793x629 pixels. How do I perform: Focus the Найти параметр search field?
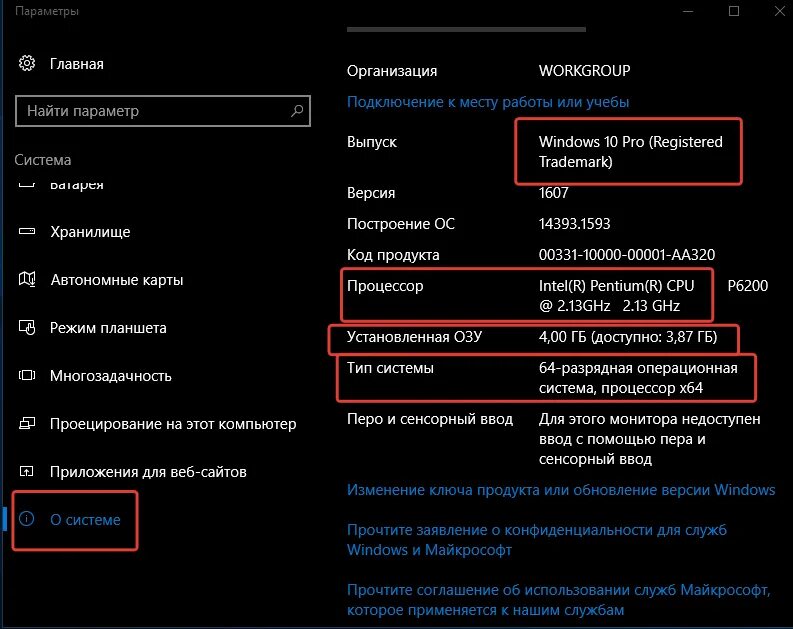click(x=163, y=111)
